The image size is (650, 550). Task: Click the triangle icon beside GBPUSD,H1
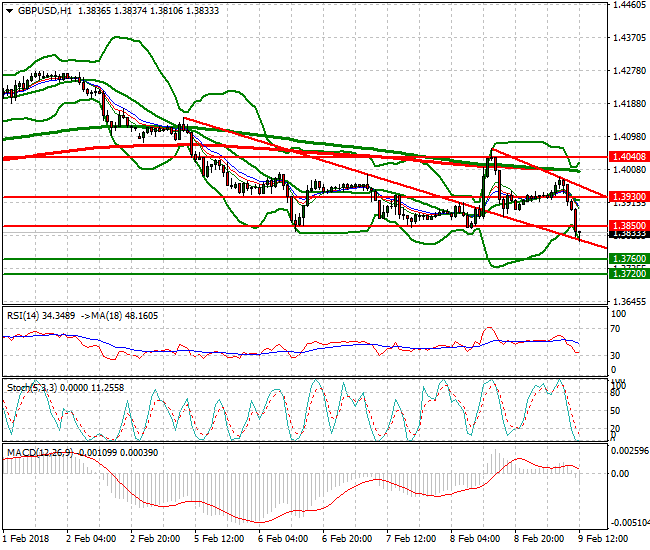click(x=9, y=10)
